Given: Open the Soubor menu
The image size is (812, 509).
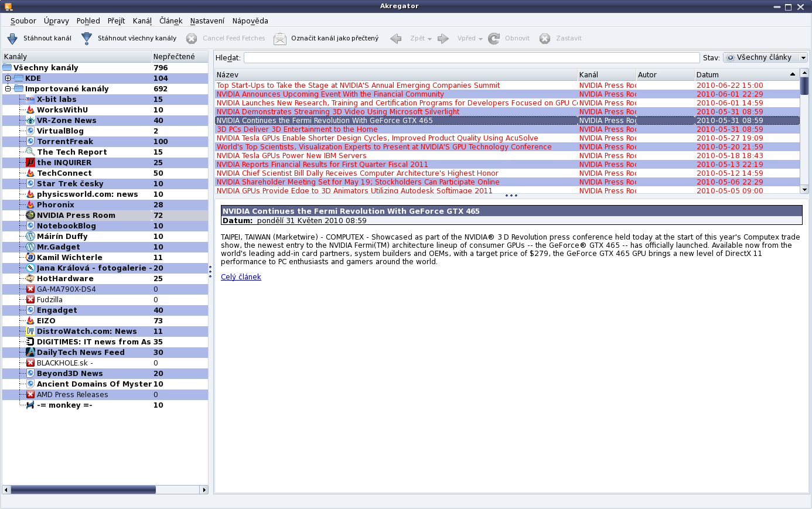Looking at the screenshot, I should click(23, 21).
